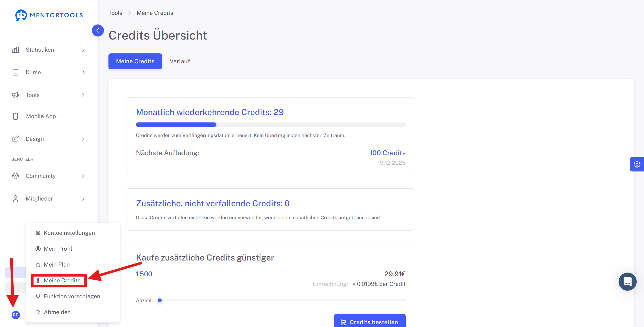Click the RP user avatar
Screen dimensions: 644x327
click(x=16, y=315)
